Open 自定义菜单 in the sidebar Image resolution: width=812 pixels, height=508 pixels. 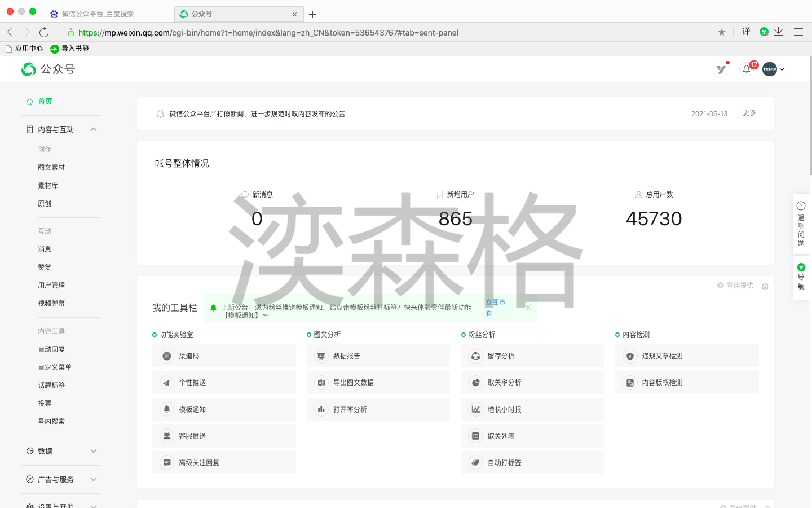point(55,367)
